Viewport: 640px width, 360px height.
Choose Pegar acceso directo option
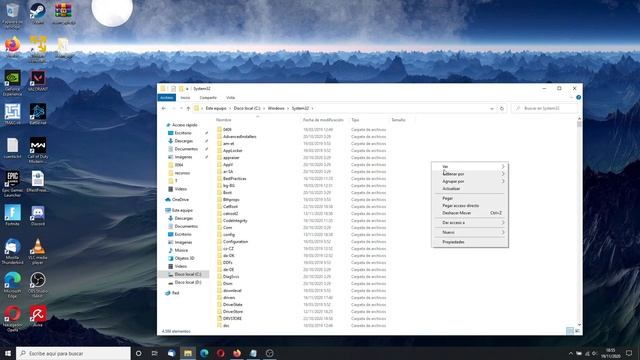pyautogui.click(x=470, y=206)
